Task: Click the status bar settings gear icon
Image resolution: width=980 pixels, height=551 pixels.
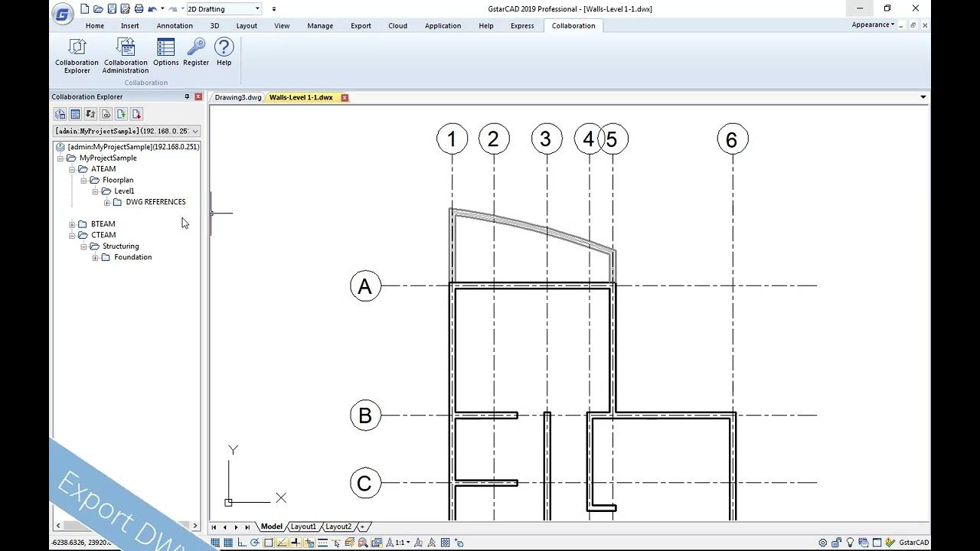Action: pyautogui.click(x=823, y=543)
